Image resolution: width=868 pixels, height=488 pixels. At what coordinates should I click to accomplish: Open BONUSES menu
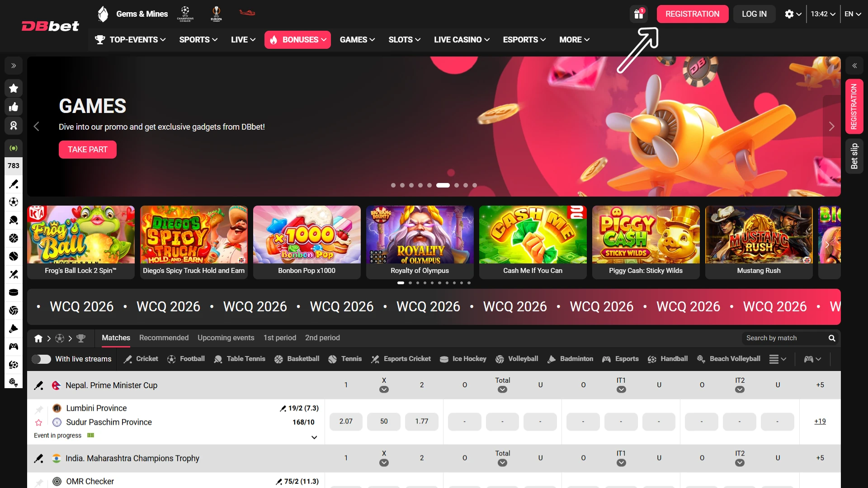pyautogui.click(x=297, y=40)
